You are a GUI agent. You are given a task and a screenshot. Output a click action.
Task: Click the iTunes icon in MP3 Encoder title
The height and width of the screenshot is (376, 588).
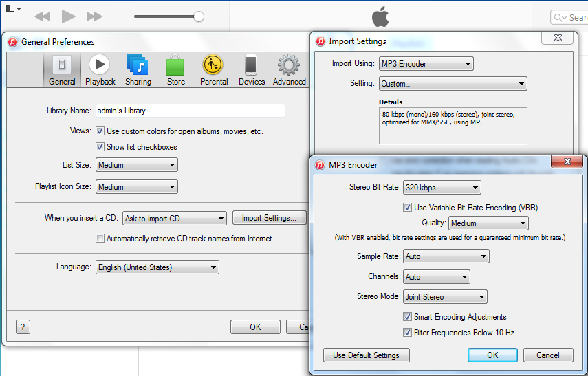[x=320, y=165]
